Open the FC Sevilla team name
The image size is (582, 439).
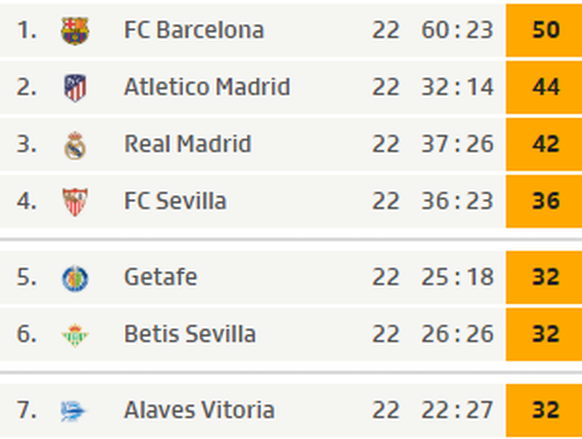tap(175, 201)
